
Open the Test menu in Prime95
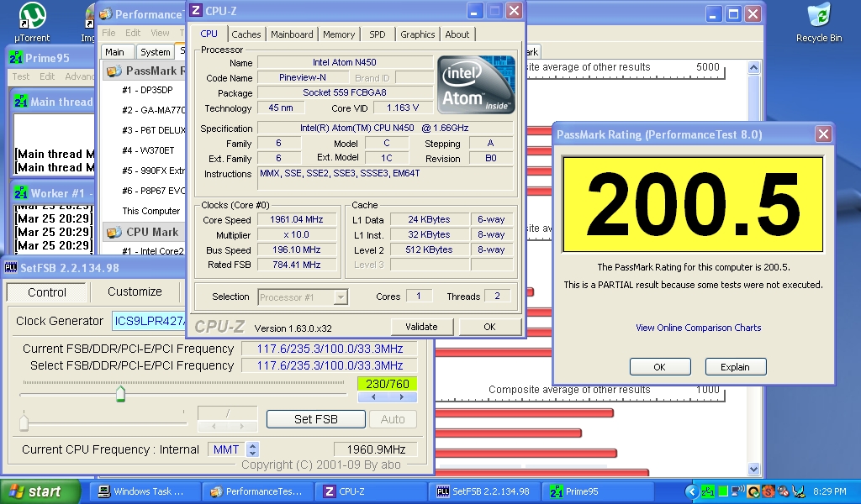pyautogui.click(x=21, y=76)
